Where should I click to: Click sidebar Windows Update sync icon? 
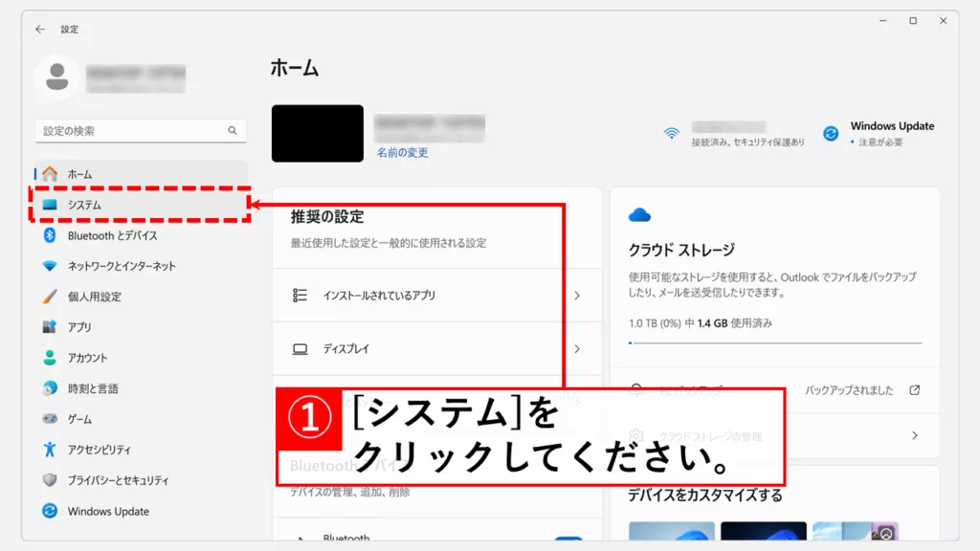[50, 511]
